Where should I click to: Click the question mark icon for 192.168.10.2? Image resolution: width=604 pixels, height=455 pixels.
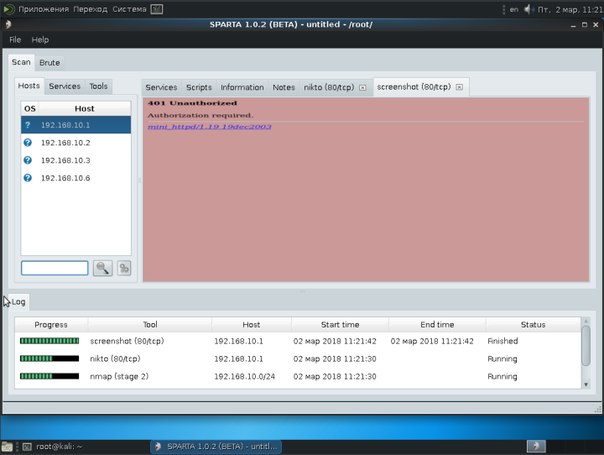(x=28, y=142)
